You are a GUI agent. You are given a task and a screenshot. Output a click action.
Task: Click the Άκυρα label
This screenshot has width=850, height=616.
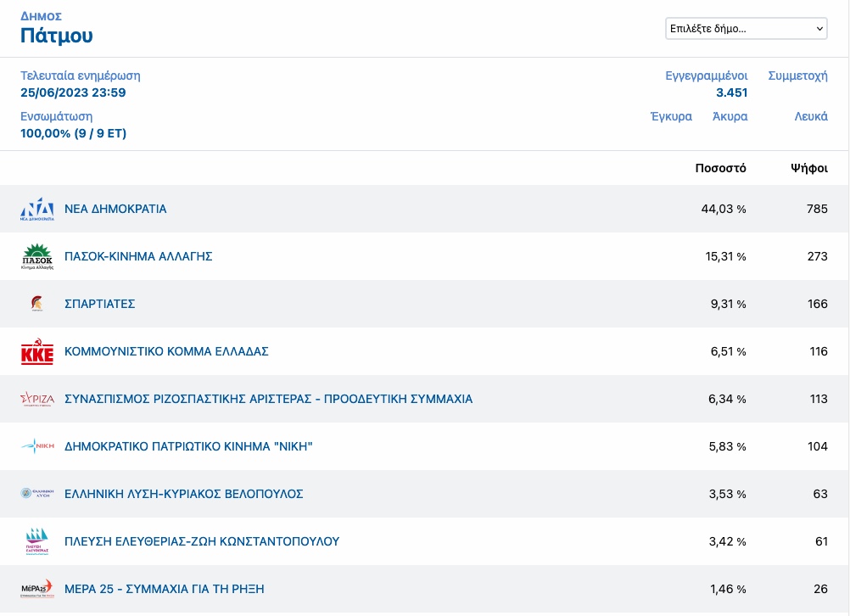(x=730, y=116)
